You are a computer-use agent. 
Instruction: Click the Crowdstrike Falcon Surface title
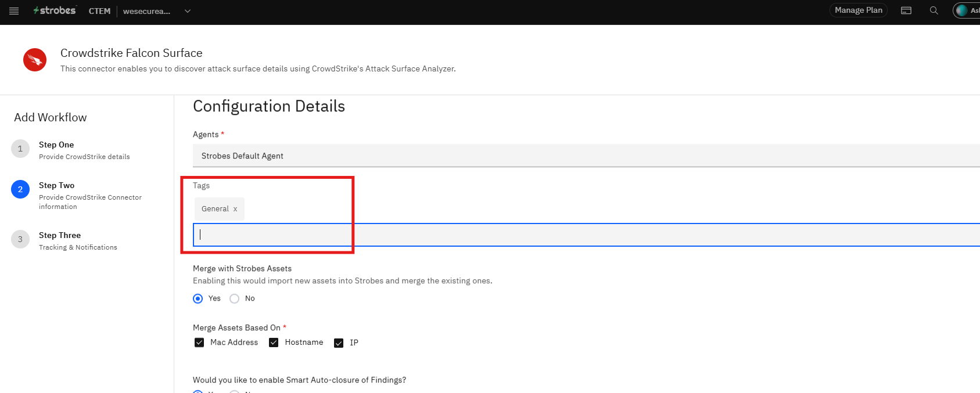point(131,53)
